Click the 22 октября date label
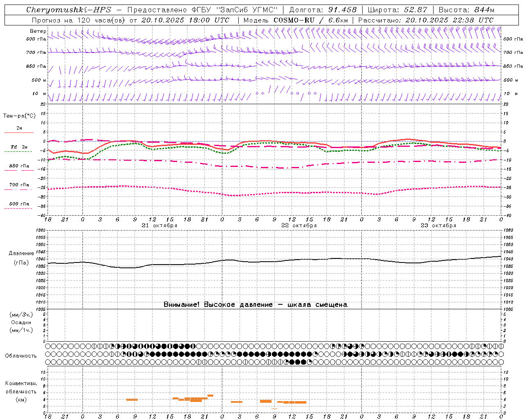 pyautogui.click(x=299, y=226)
